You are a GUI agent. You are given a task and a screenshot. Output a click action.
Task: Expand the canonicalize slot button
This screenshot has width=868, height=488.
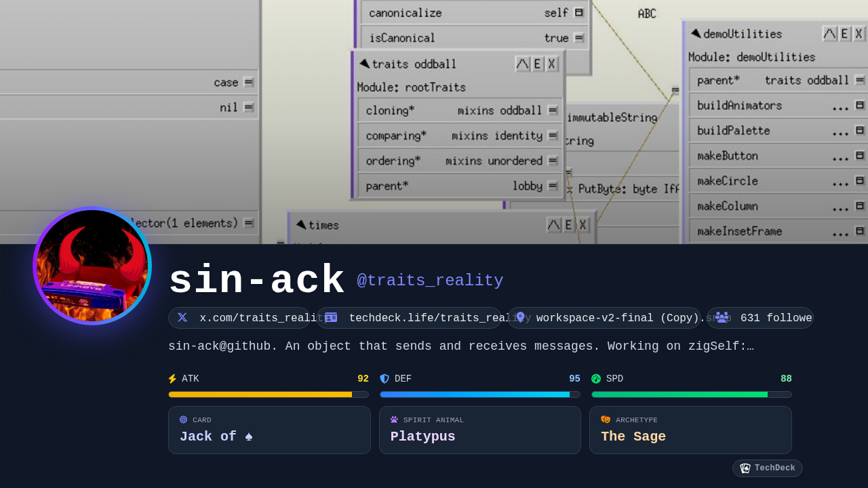[578, 12]
